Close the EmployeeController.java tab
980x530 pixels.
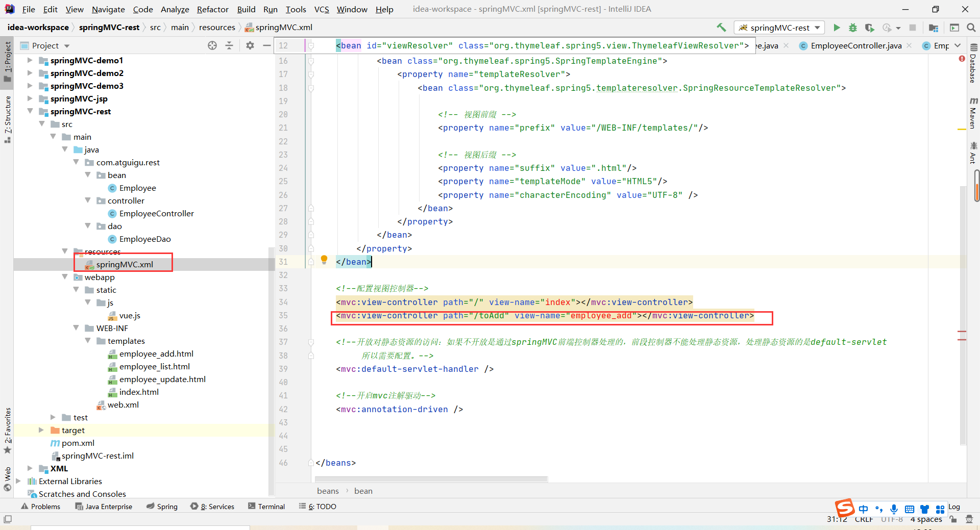(909, 45)
